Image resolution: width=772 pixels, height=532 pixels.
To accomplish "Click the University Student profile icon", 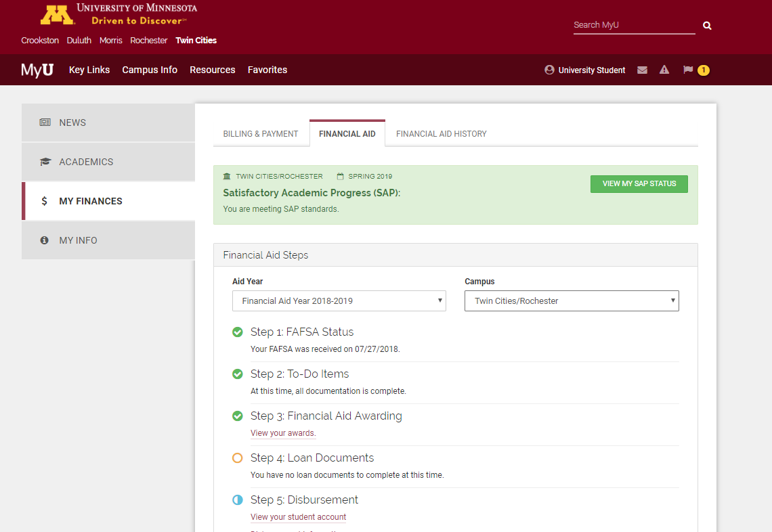I will point(549,70).
